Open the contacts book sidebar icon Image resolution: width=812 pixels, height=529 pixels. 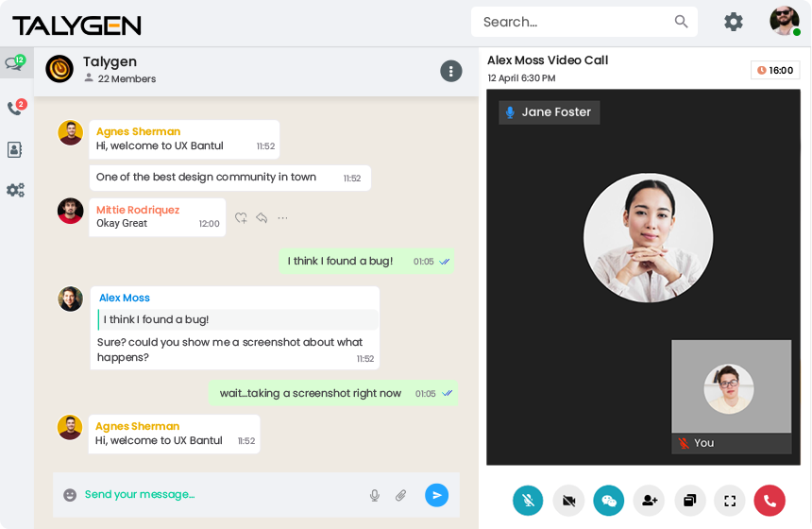tap(14, 150)
